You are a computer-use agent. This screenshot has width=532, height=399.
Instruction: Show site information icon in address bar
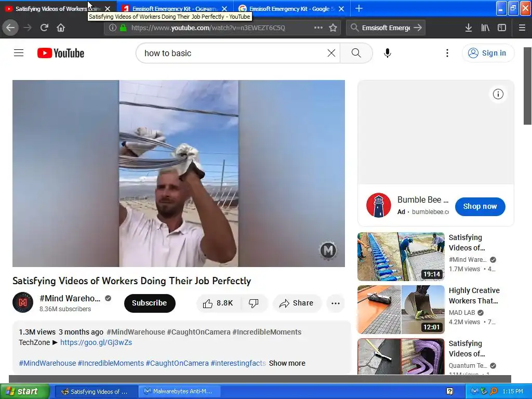coord(113,28)
